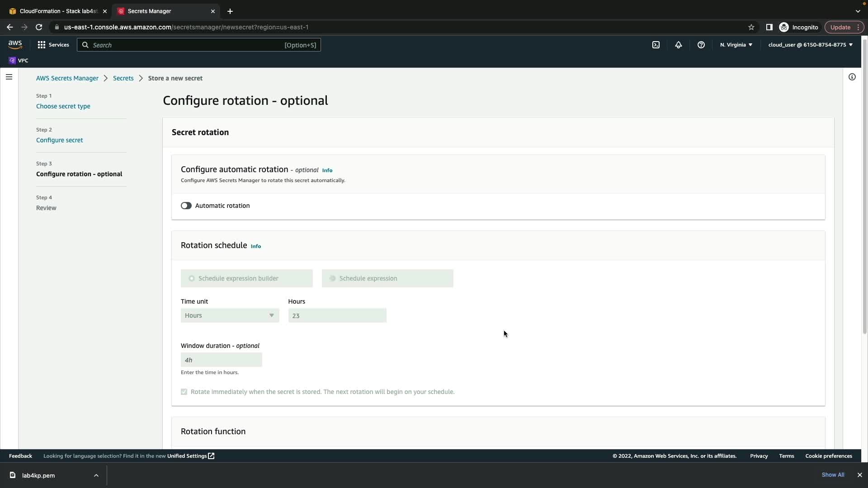Click the Secrets breadcrumb link

(123, 78)
